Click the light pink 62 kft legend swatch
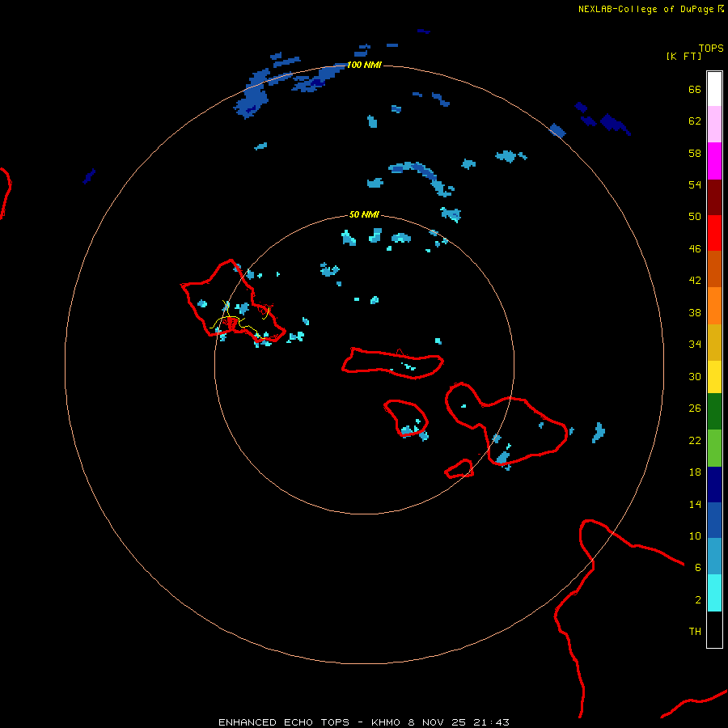 tap(714, 125)
